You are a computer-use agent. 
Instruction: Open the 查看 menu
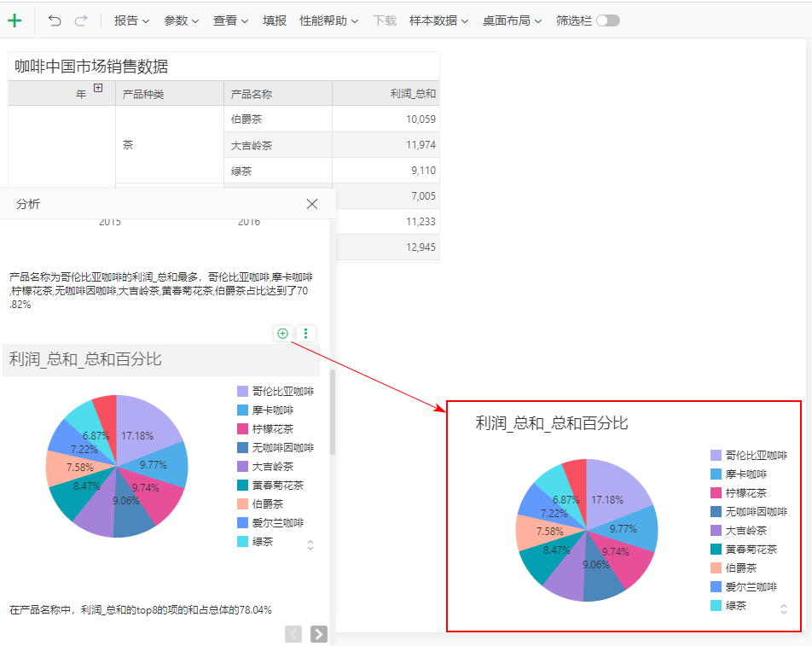[227, 19]
